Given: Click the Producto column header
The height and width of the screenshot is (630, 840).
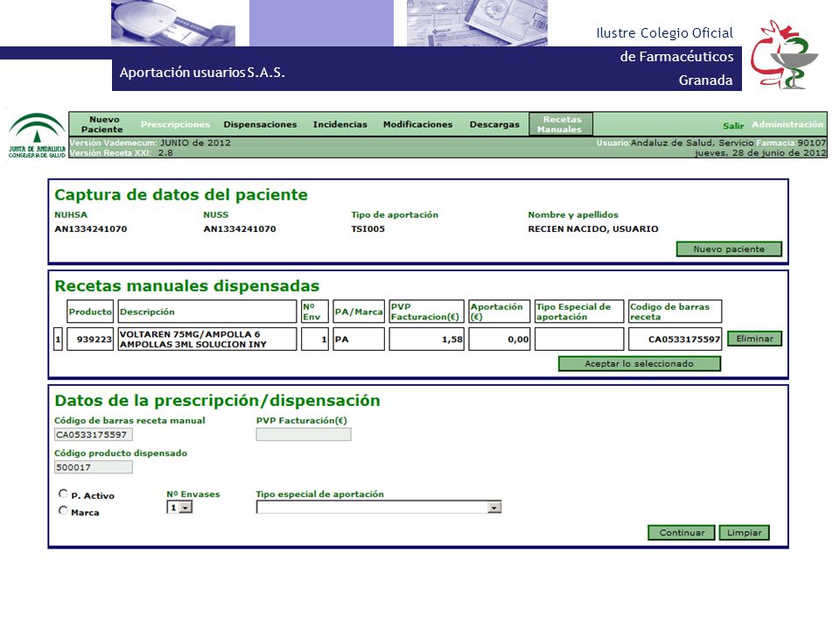Looking at the screenshot, I should point(90,311).
